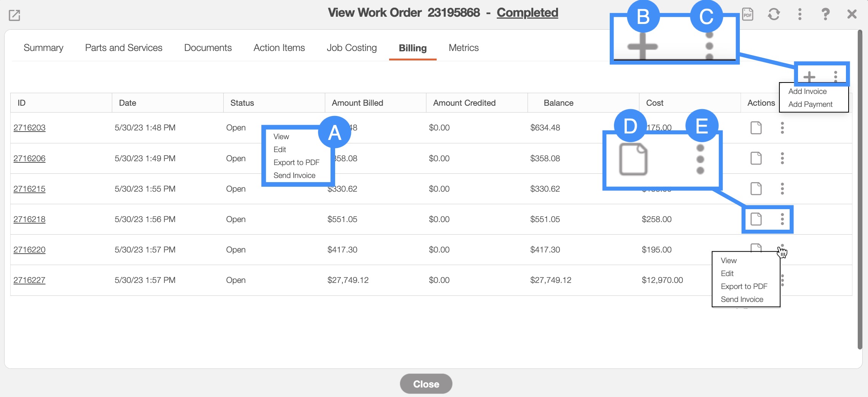The height and width of the screenshot is (397, 868).
Task: Click the vertical scrollbar on right edge
Action: point(860,190)
